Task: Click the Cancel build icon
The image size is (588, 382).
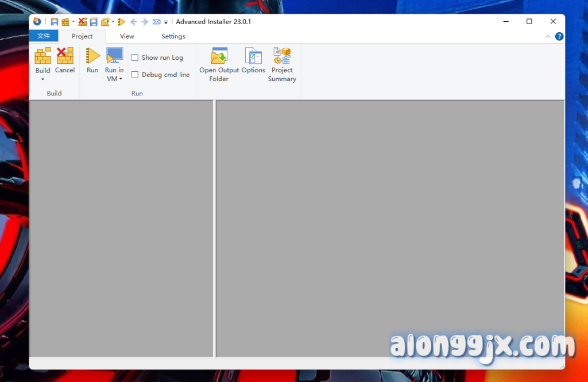Action: (65, 56)
